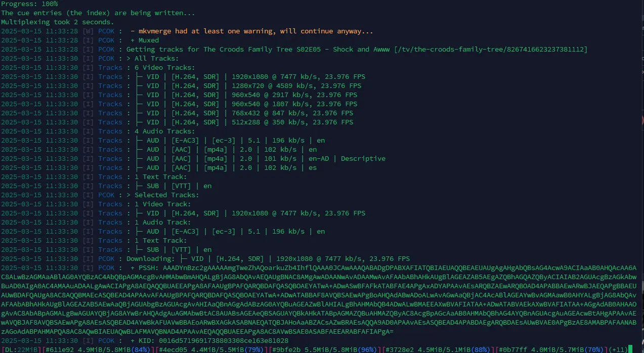644x353 pixels.
Task: Select "The Croods Family Tree S02E05" title text
Action: pyautogui.click(x=262, y=50)
